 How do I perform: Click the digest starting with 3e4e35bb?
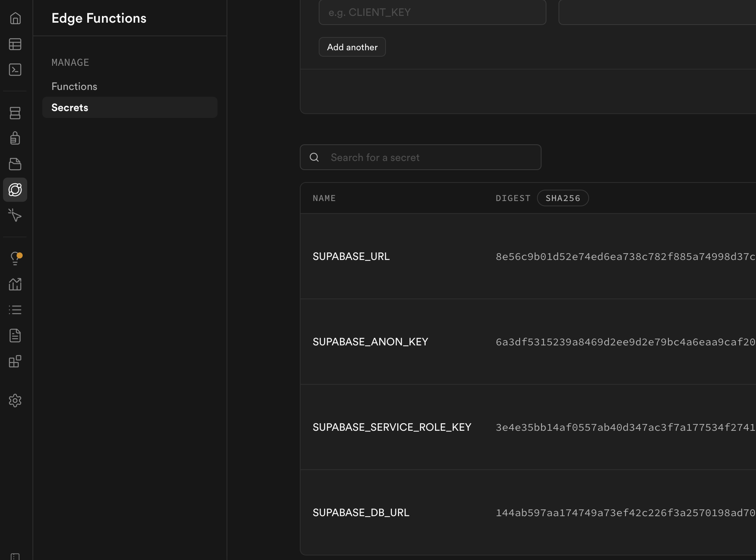tap(626, 427)
